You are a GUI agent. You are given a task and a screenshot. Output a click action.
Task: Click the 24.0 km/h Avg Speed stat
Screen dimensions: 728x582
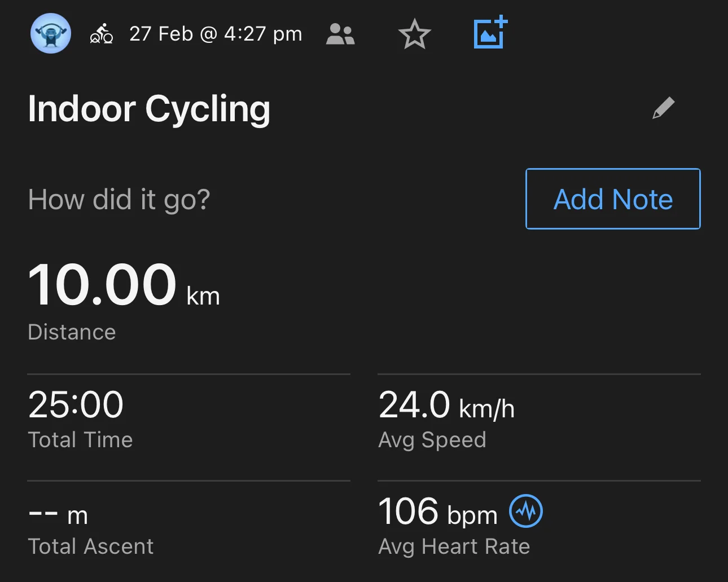[x=446, y=405]
